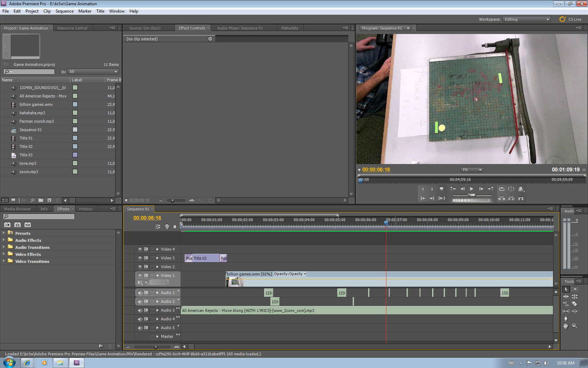Set In point in Program monitor

[x=423, y=189]
